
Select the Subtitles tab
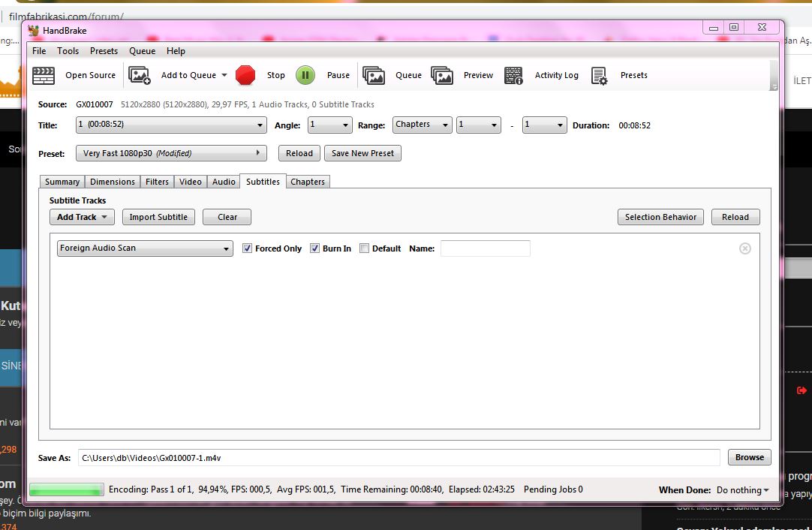263,182
